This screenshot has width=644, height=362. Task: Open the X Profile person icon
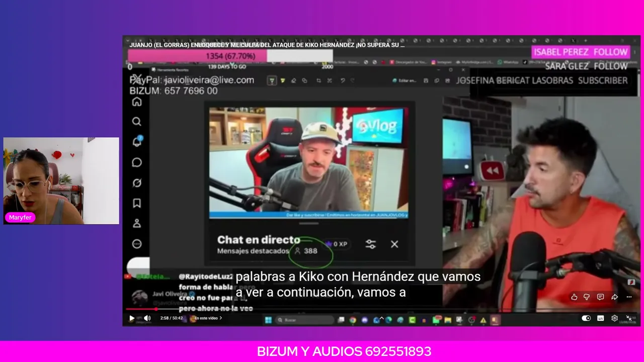tap(137, 224)
